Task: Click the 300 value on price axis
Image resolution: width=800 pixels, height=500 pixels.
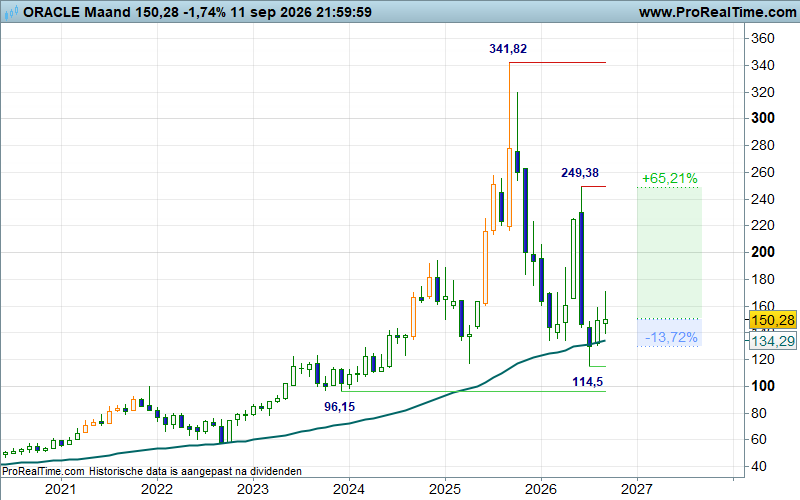Action: (763, 118)
